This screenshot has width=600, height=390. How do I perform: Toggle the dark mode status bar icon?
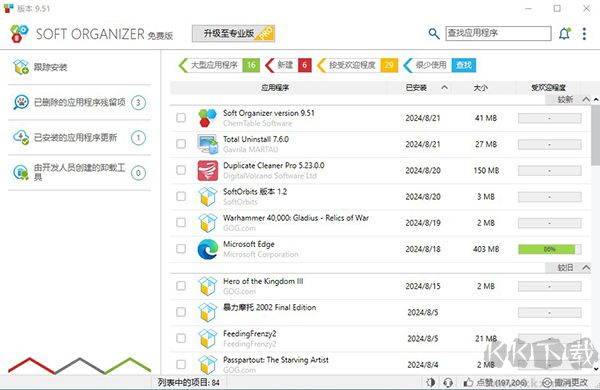(x=430, y=382)
